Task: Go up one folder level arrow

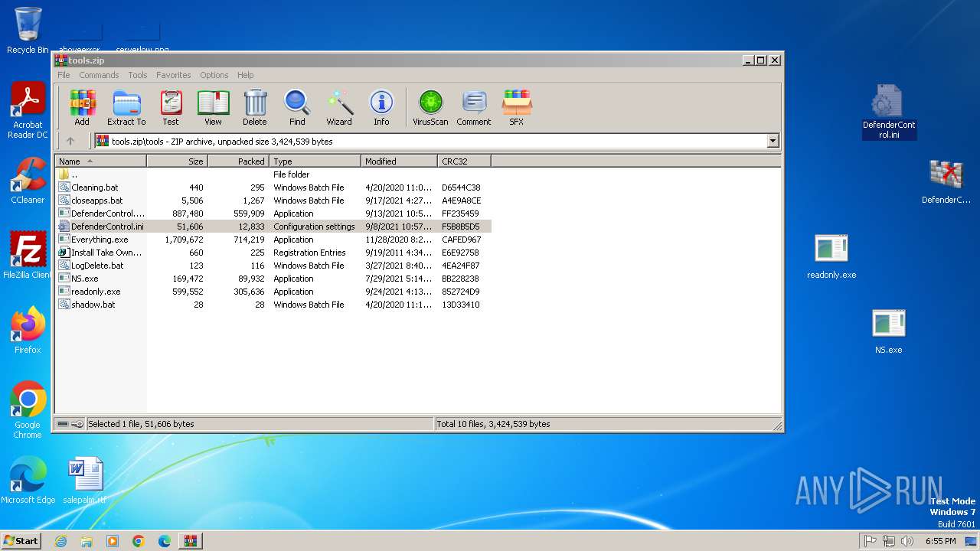Action: pos(70,141)
